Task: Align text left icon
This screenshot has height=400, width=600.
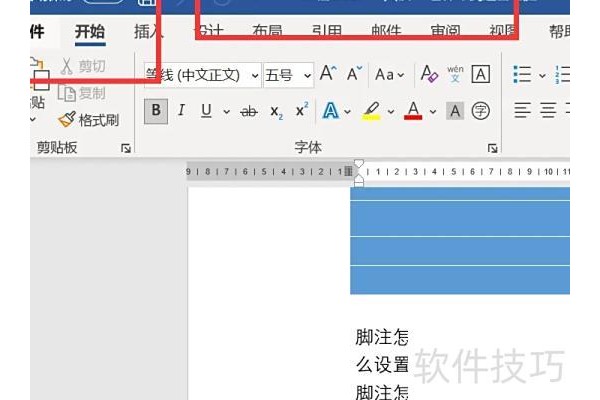Action: [x=522, y=111]
